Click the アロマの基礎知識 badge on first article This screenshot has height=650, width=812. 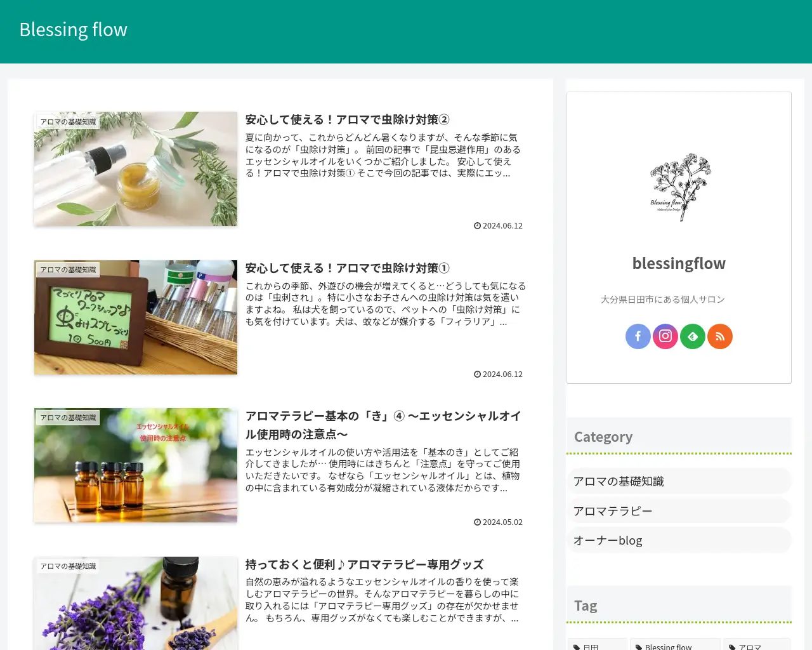pos(68,121)
